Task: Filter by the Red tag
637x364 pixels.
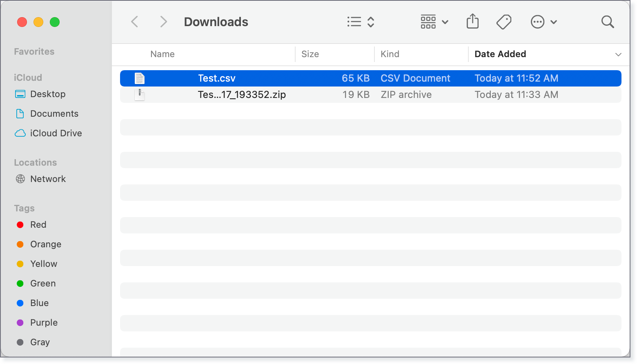Action: [x=38, y=225]
